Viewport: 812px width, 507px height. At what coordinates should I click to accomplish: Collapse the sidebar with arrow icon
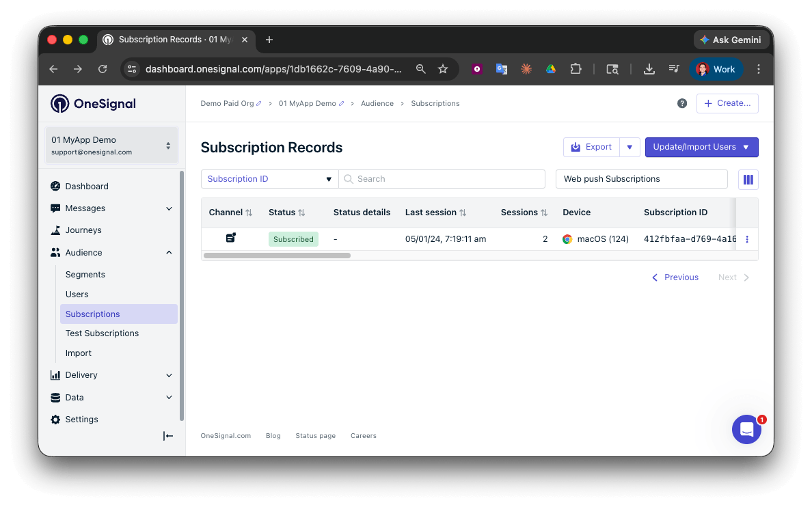167,436
